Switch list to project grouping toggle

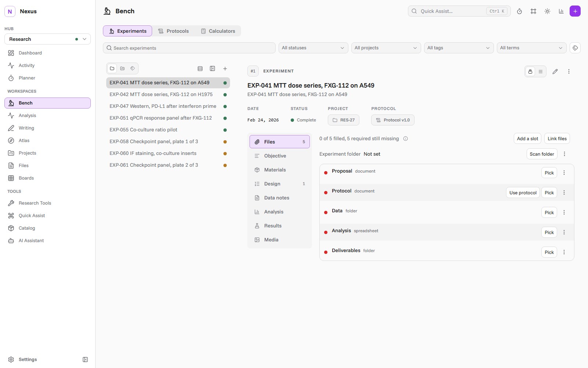(x=122, y=68)
